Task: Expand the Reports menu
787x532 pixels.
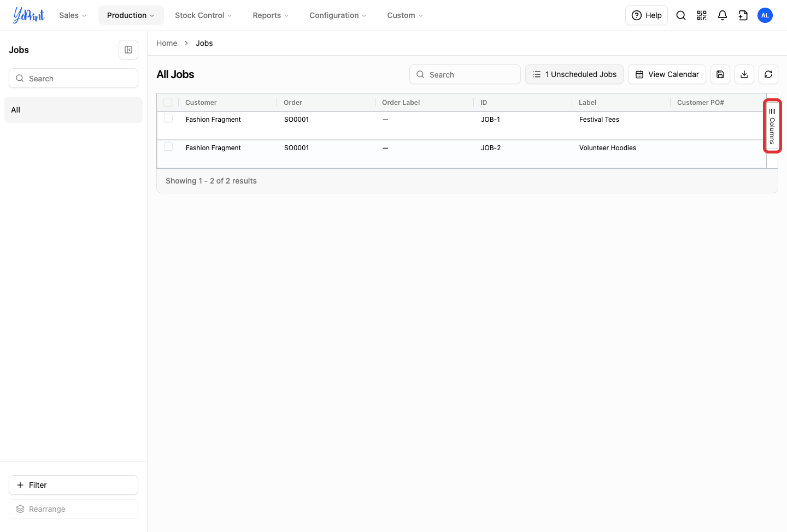Action: [x=271, y=15]
